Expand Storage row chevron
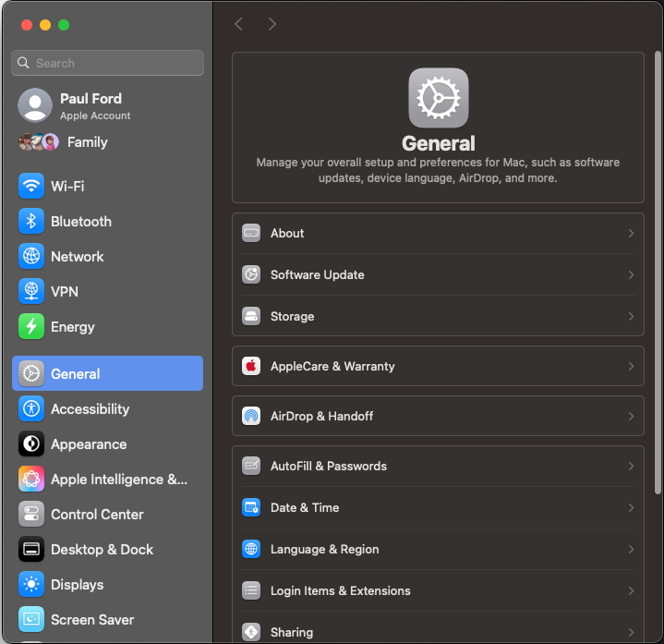The width and height of the screenshot is (664, 644). pyautogui.click(x=631, y=316)
